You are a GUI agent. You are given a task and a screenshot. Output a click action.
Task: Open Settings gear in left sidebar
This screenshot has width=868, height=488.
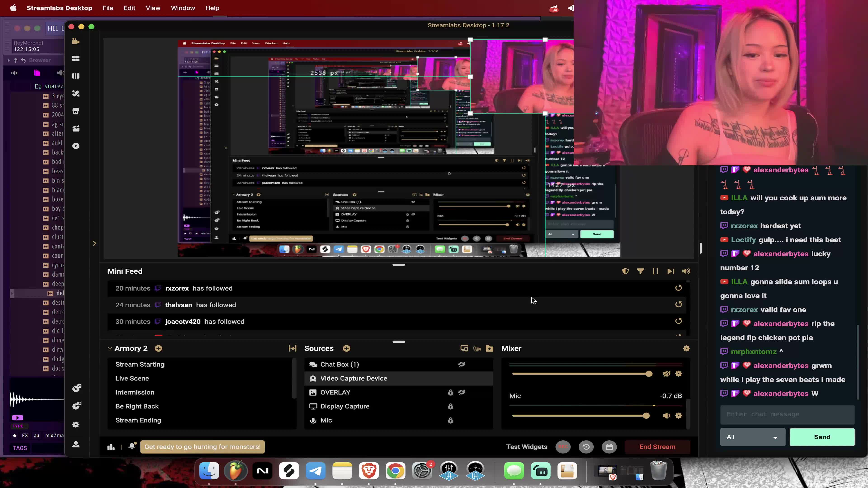pos(76,425)
